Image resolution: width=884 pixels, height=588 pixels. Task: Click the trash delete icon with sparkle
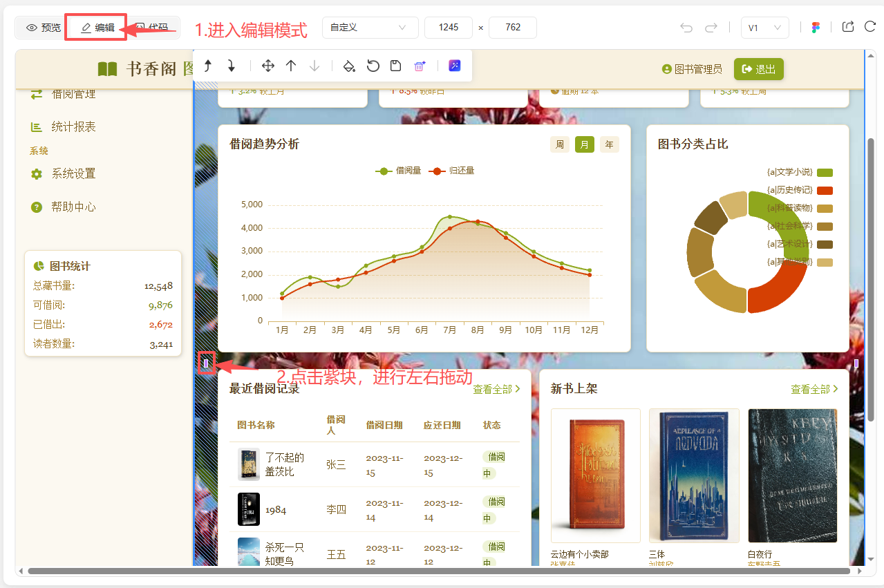coord(419,66)
